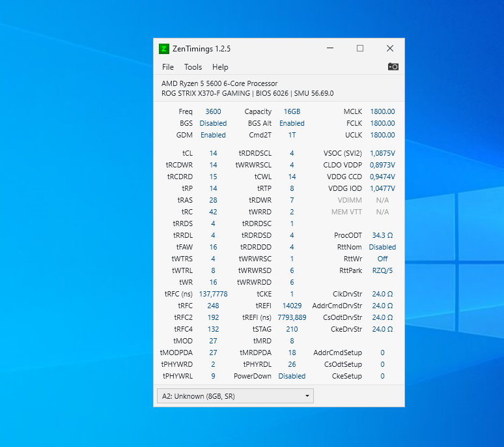This screenshot has height=447, width=504.
Task: Click the grayed VDIMM label
Action: (350, 200)
